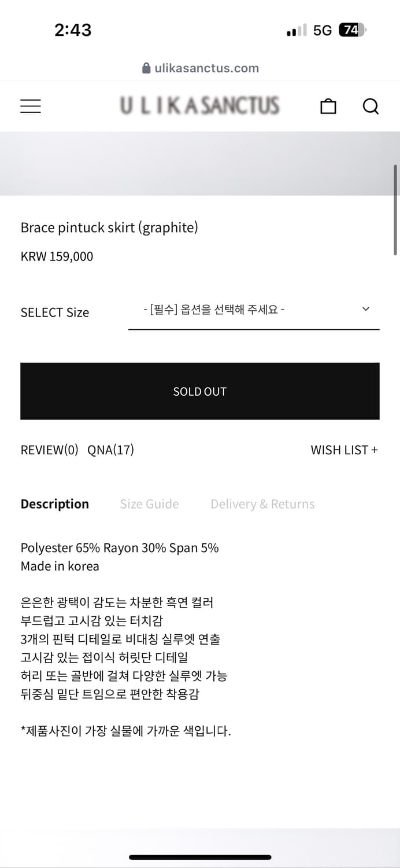Add item to WISH LIST

click(344, 450)
